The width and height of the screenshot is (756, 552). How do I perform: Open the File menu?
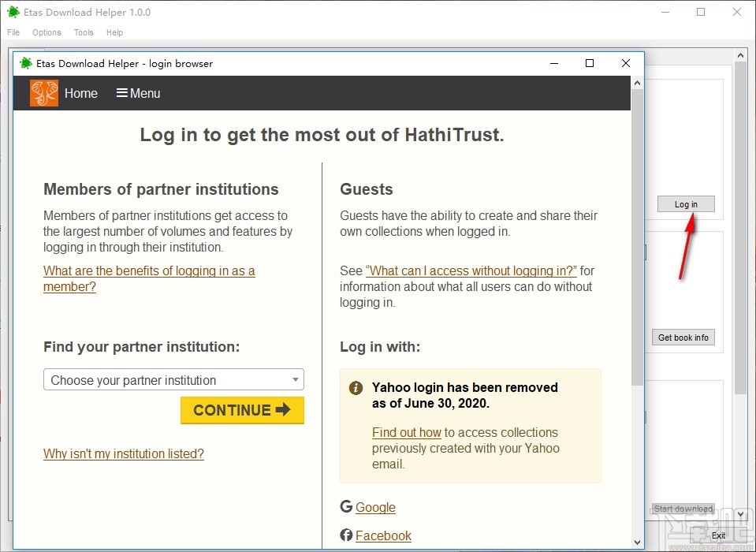click(x=13, y=32)
